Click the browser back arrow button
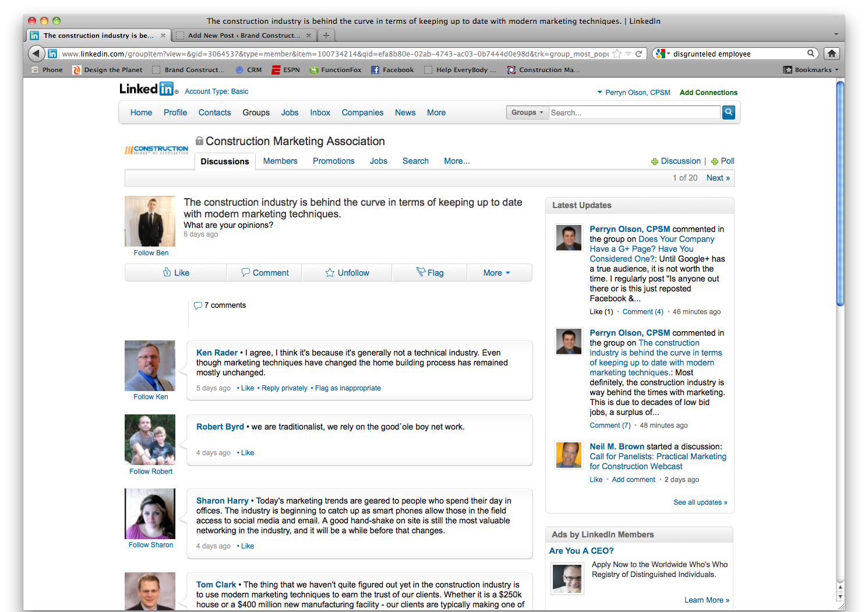 coord(36,54)
